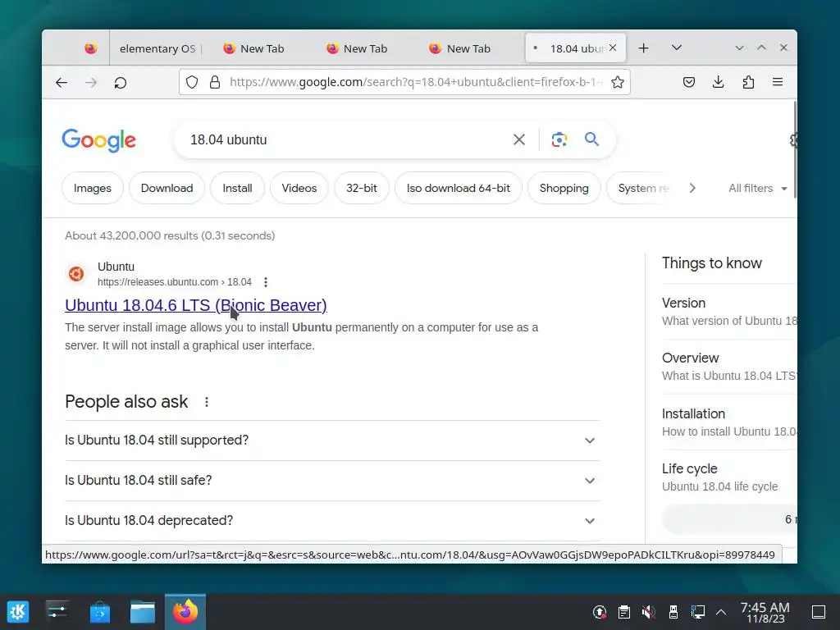The image size is (840, 630).
Task: Launch Discover software store from the taskbar
Action: tap(99, 611)
